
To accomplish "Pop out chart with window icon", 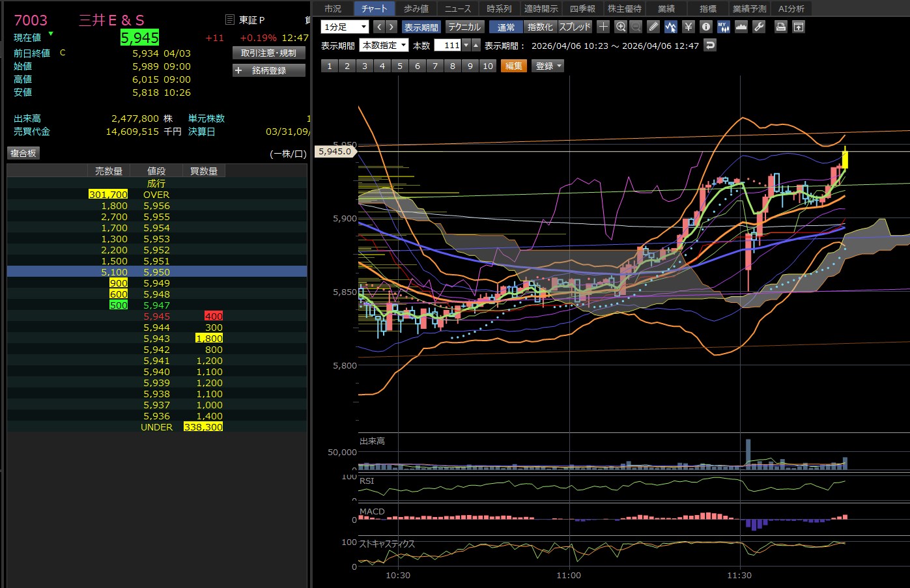I will tap(799, 27).
